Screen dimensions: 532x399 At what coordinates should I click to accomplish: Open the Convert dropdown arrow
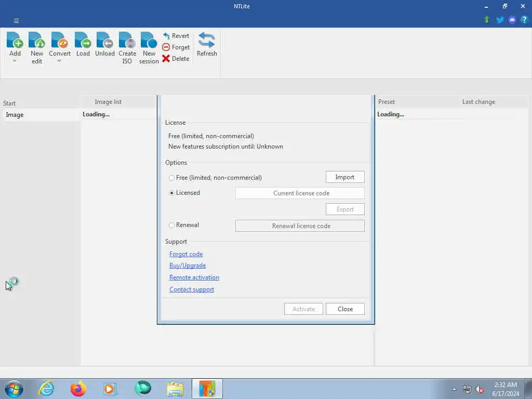59,61
